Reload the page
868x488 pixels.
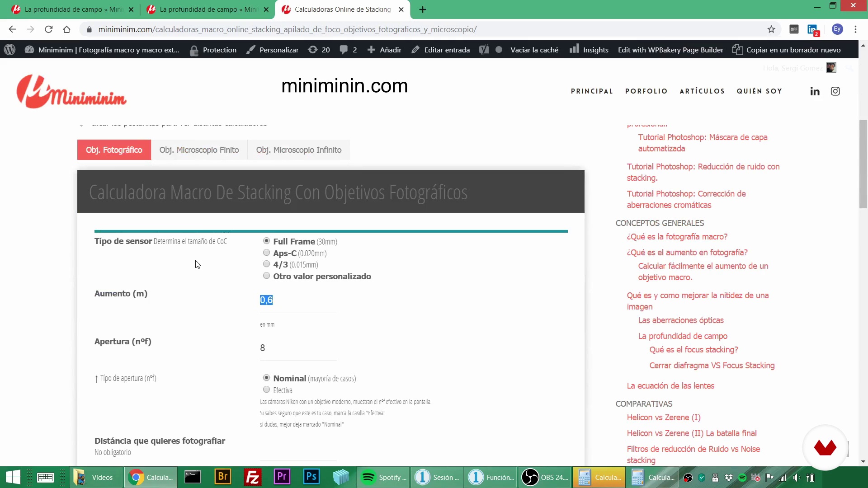(49, 29)
